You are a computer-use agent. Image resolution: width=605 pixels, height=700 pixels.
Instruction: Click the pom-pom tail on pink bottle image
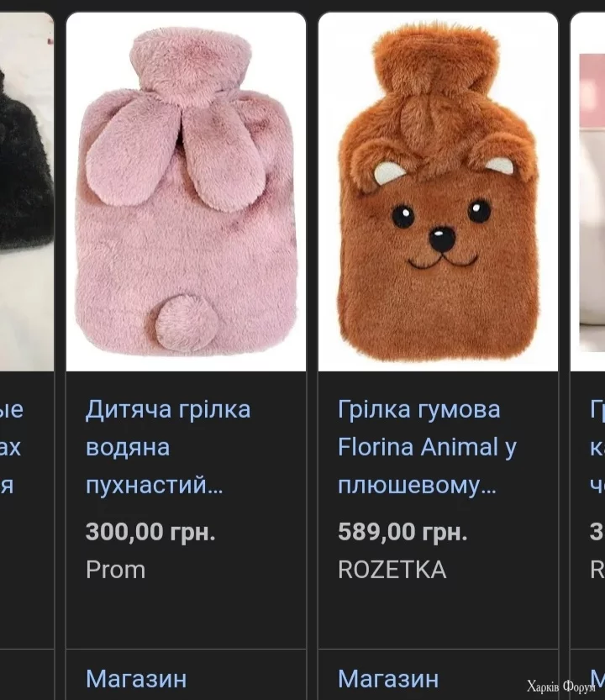coord(187,321)
